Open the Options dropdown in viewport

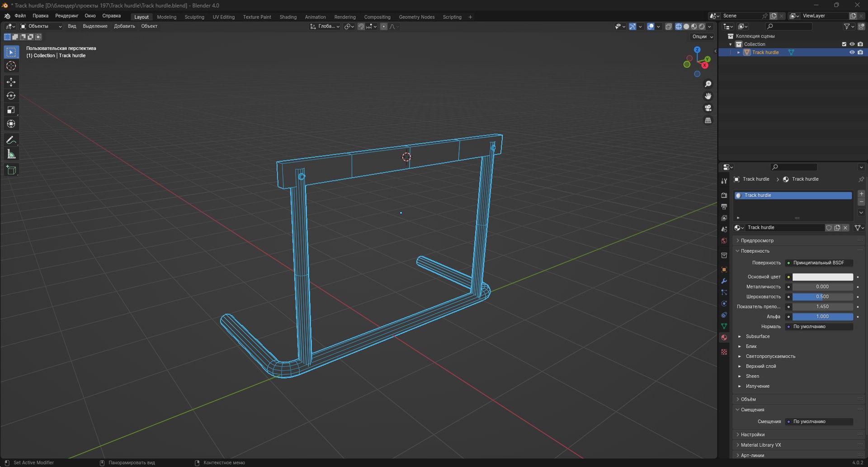tap(702, 37)
